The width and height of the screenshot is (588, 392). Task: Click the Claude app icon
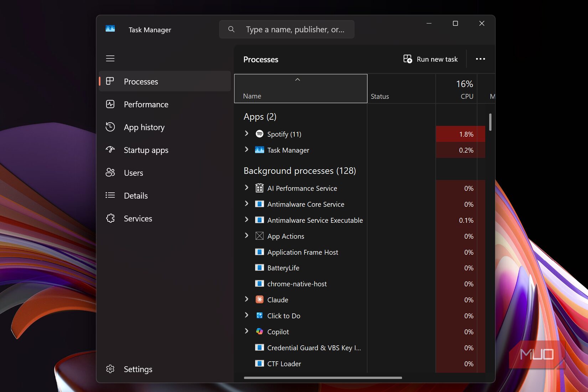click(259, 299)
